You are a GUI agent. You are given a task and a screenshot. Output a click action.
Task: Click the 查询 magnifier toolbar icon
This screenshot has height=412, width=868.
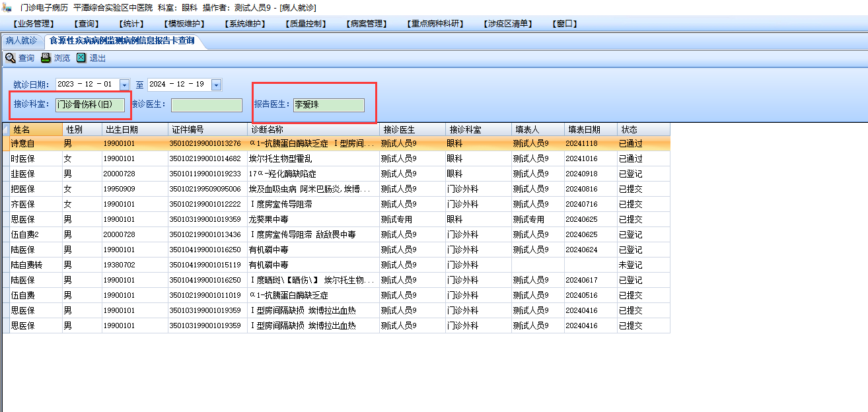pos(11,58)
